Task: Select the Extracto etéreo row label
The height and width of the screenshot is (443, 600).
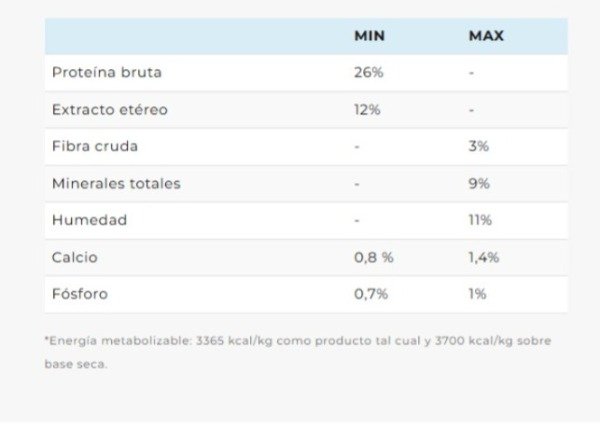Action: click(110, 110)
